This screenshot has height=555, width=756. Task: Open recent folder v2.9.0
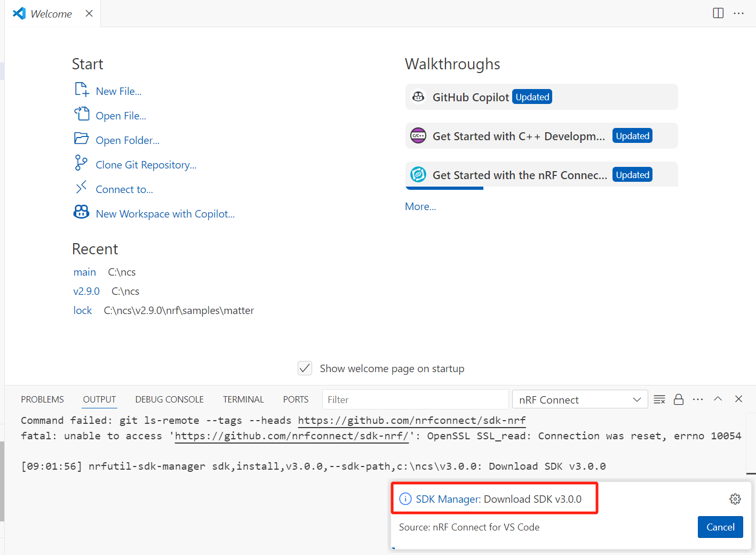coord(86,291)
